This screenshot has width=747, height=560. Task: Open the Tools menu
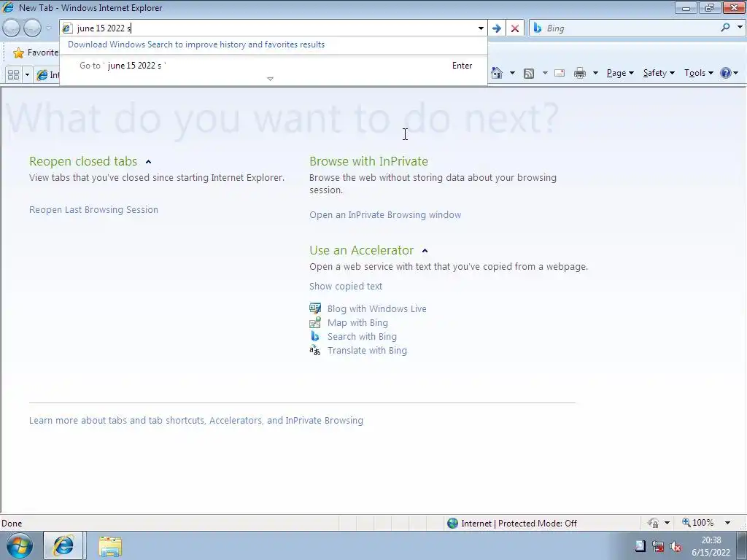(x=698, y=73)
